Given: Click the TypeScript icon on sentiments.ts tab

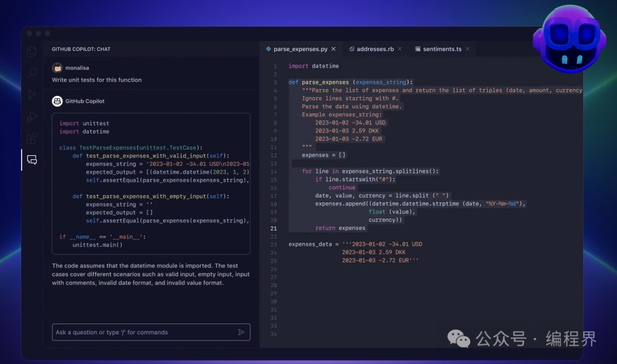Looking at the screenshot, I should 418,48.
